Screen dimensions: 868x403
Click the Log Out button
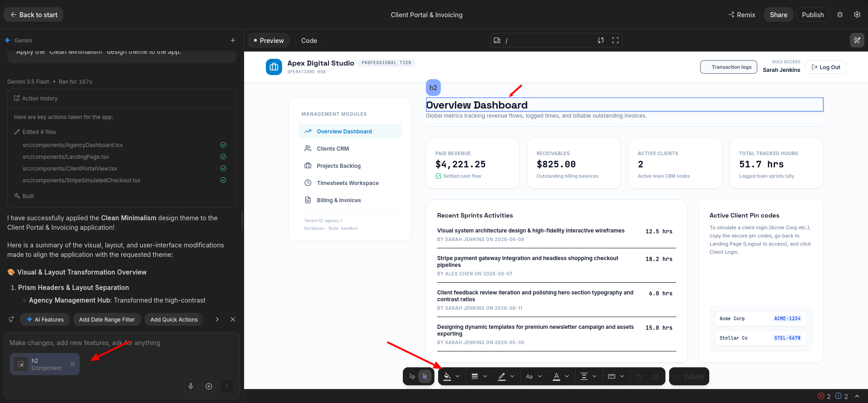click(826, 67)
